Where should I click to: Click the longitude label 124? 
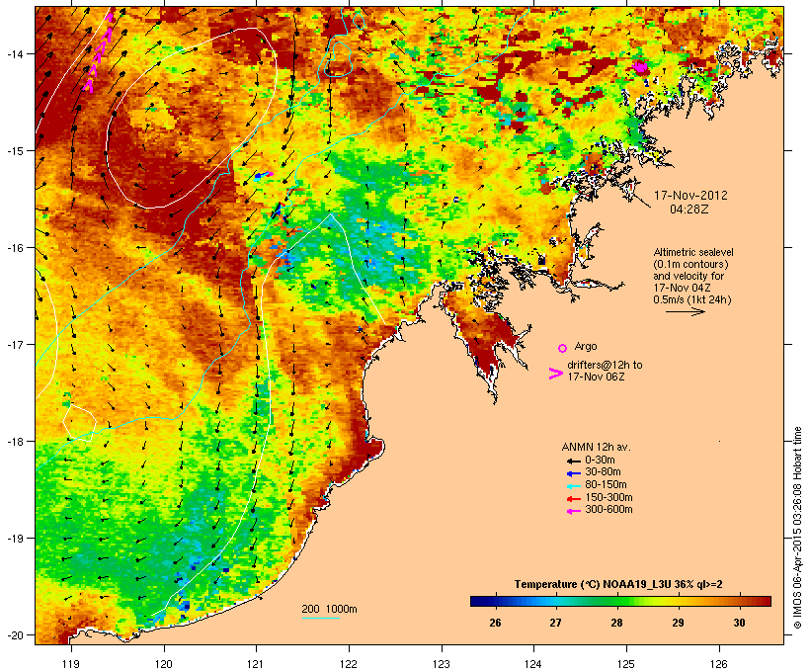click(533, 664)
